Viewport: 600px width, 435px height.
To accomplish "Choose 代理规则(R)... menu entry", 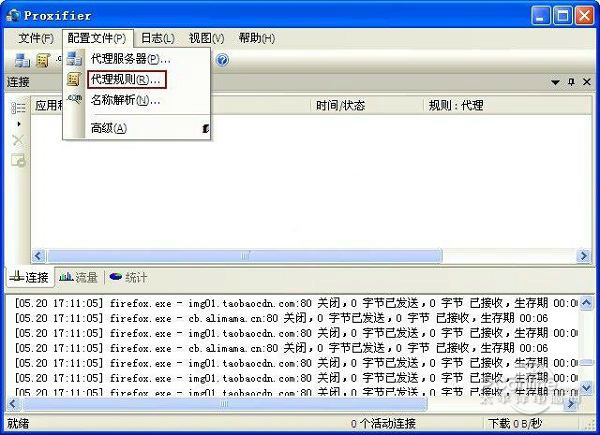I will 137,80.
